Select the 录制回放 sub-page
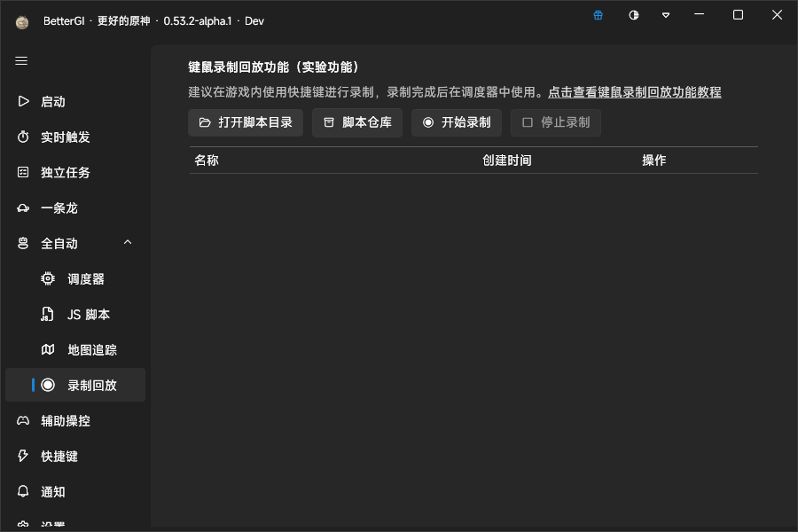 75,385
